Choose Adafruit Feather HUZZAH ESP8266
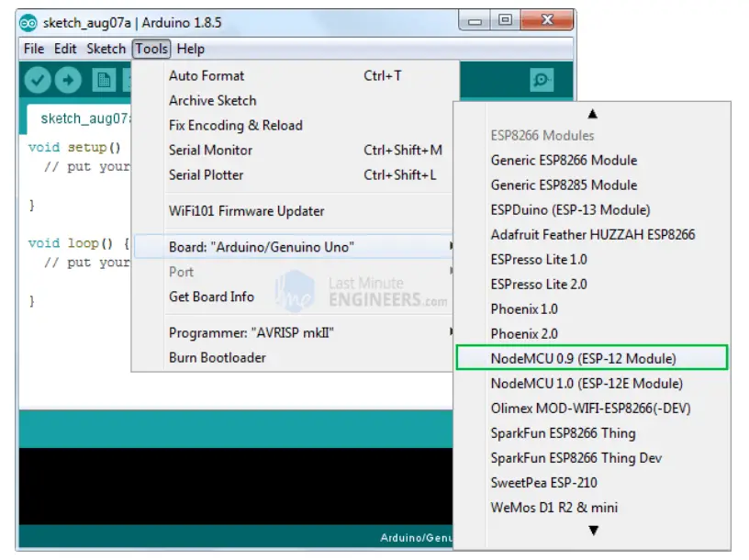Image resolution: width=749 pixels, height=560 pixels. [592, 235]
